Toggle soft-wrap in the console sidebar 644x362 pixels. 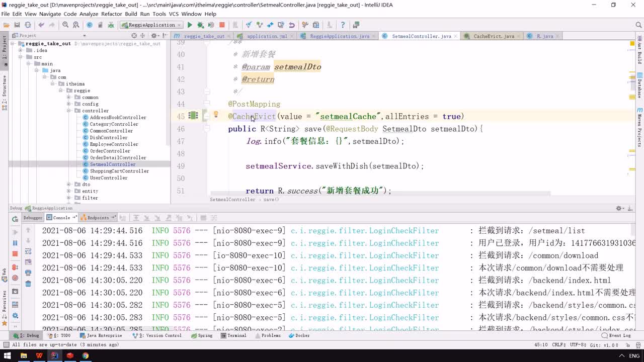(x=28, y=251)
